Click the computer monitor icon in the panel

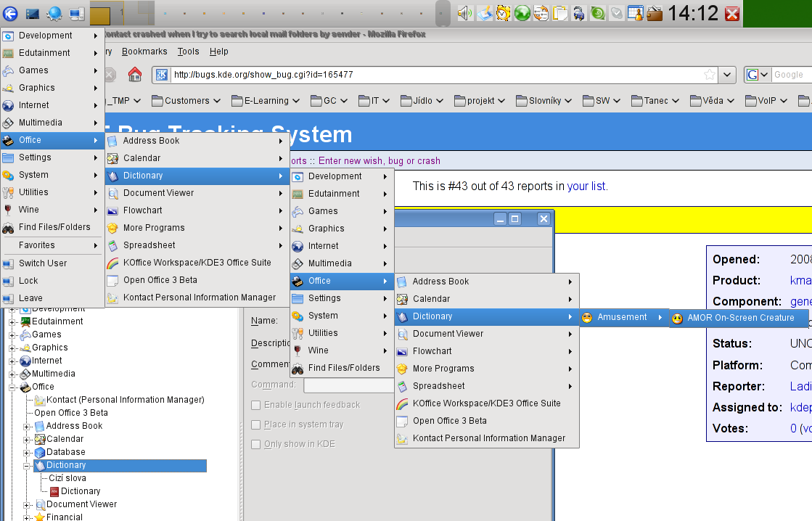coord(76,14)
